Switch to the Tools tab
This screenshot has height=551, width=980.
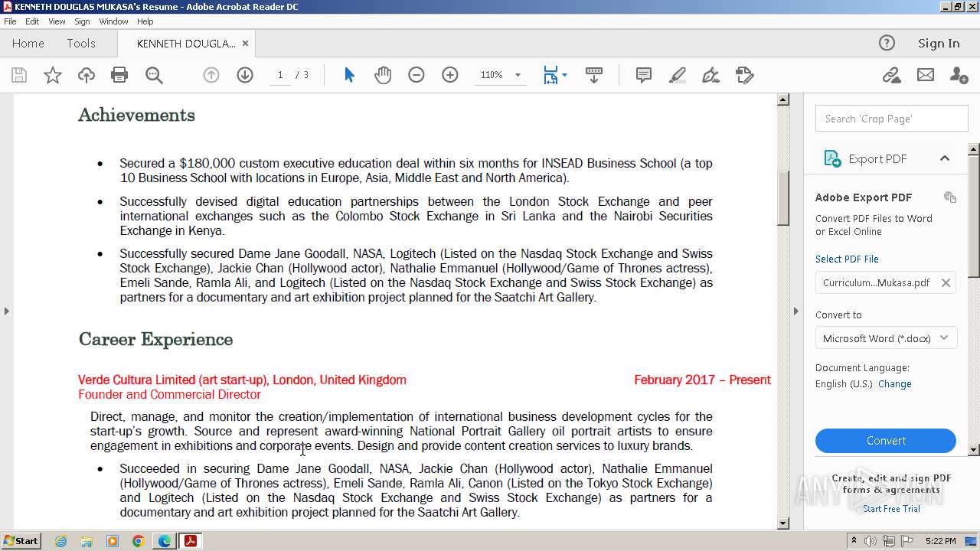[81, 44]
